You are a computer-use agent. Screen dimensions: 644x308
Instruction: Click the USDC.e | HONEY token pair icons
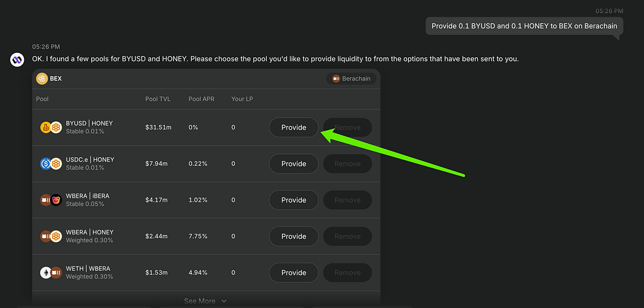(x=51, y=164)
